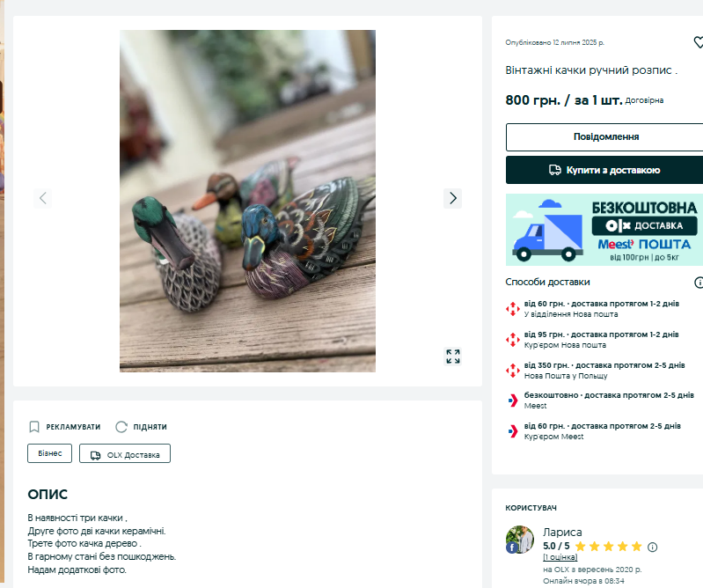
Task: Select the OLX Доставка tag
Action: click(125, 453)
